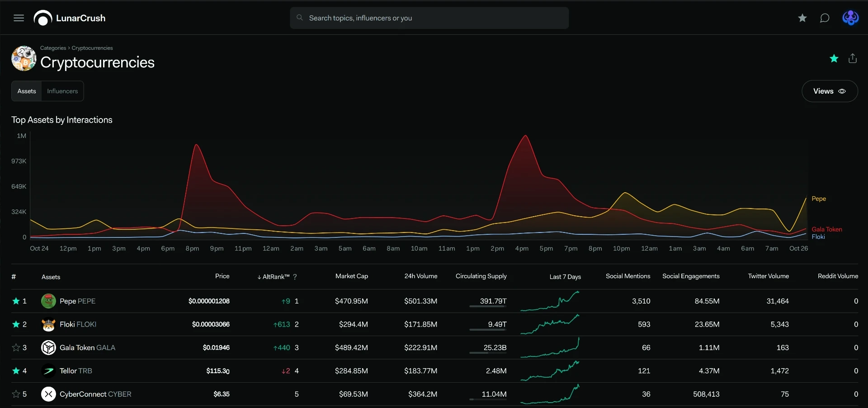868x408 pixels.
Task: Open the favorites star in the header
Action: pos(802,18)
